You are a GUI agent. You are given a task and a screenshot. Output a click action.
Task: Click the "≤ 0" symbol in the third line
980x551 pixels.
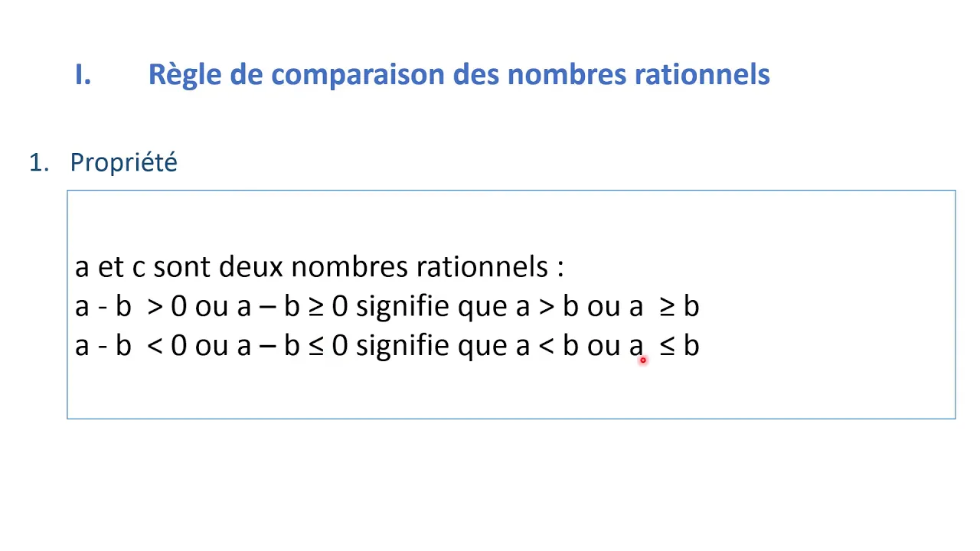pyautogui.click(x=328, y=346)
